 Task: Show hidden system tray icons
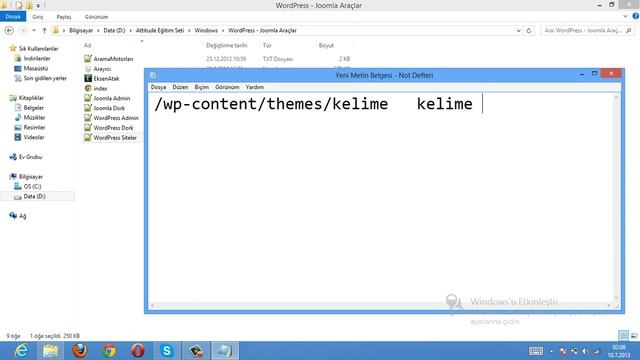(551, 351)
